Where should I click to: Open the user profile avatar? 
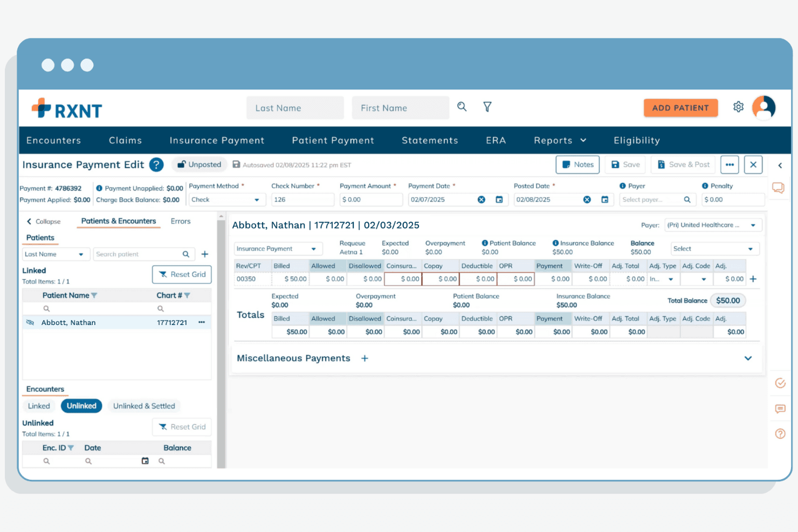click(764, 107)
